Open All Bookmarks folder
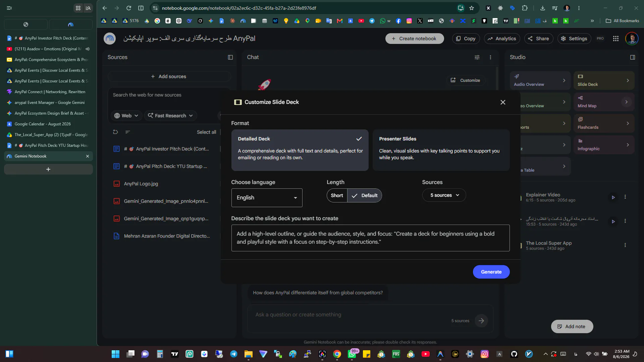644x362 pixels. coord(622,21)
